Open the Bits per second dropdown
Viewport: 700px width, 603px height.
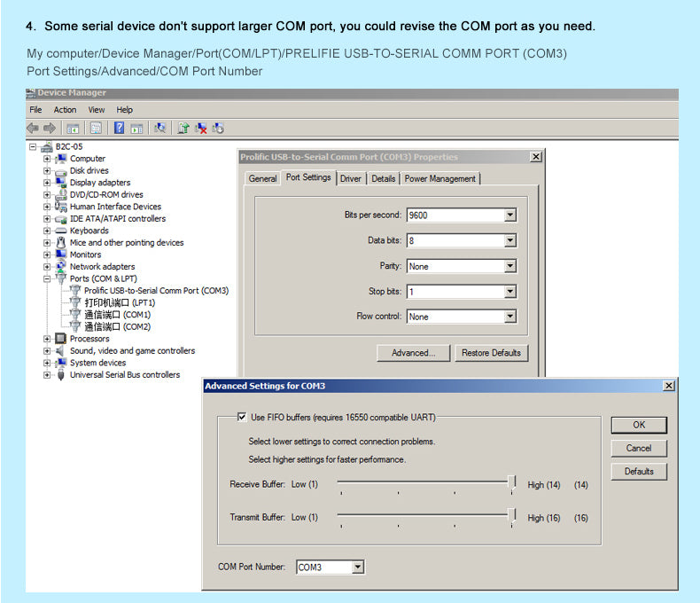(x=509, y=215)
